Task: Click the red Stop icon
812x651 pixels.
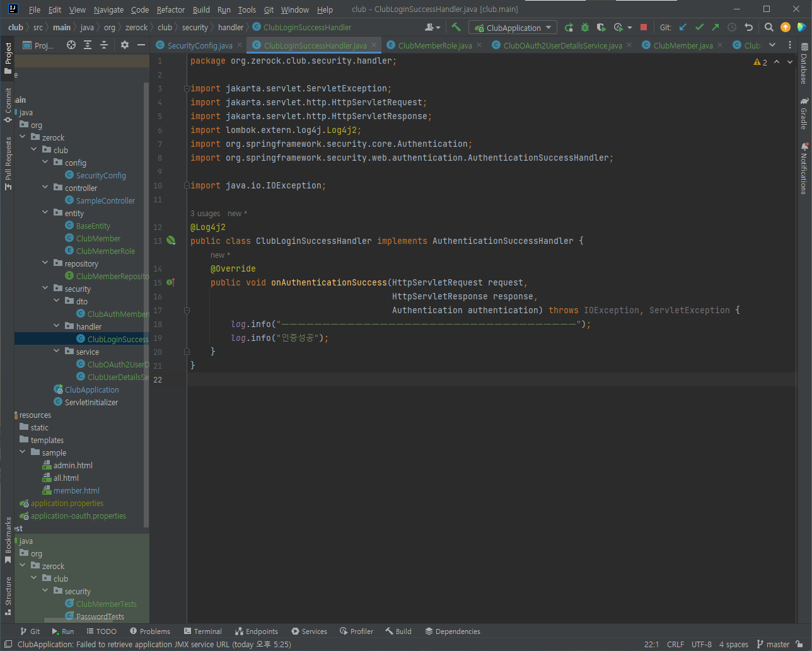Action: pyautogui.click(x=644, y=27)
